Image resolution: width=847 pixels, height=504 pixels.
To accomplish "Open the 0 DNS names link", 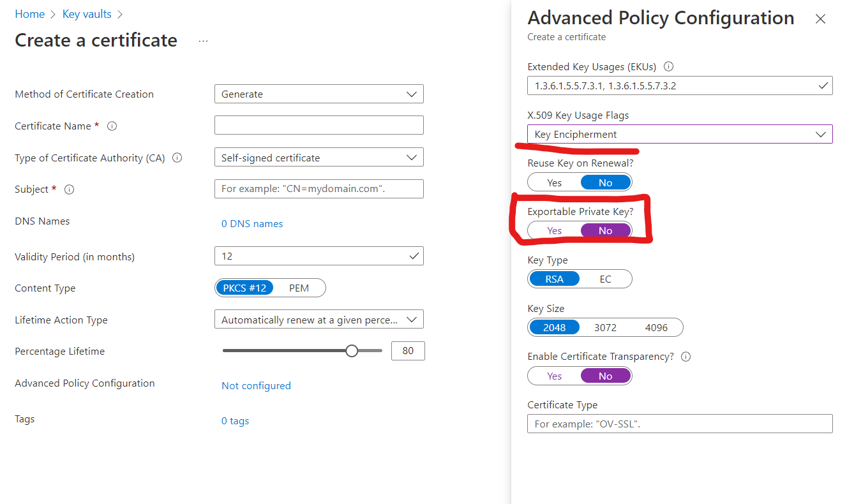I will (x=252, y=223).
